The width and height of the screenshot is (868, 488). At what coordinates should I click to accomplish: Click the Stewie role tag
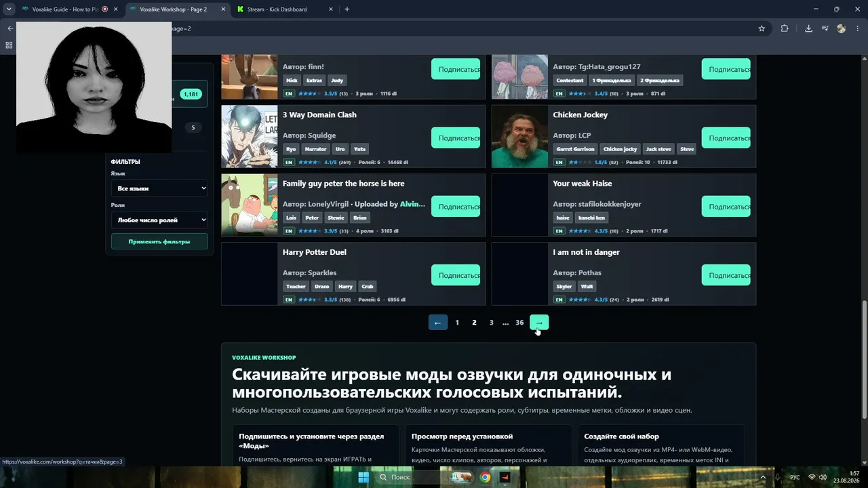pyautogui.click(x=336, y=218)
